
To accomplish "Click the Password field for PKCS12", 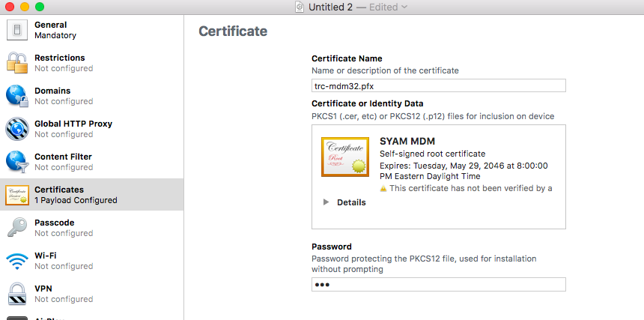I will point(438,285).
